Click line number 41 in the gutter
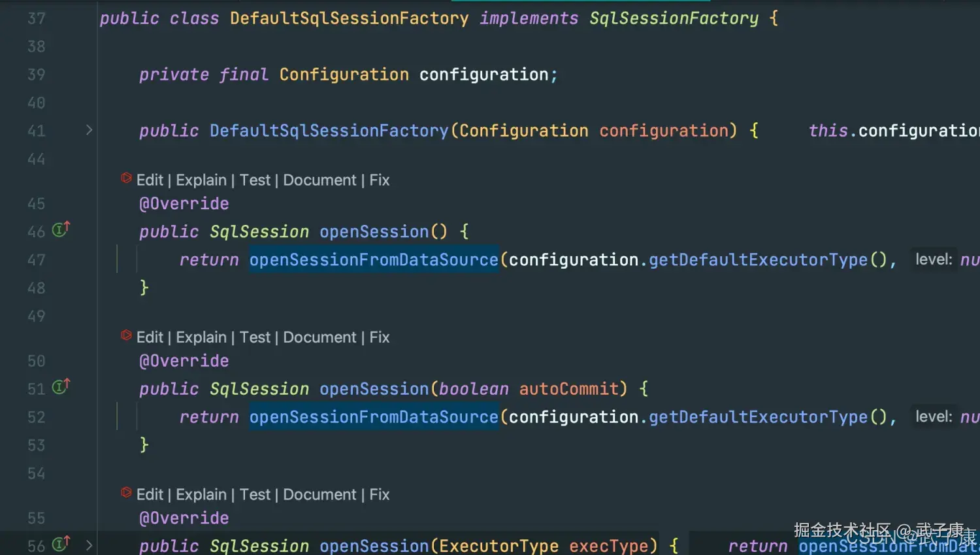 coord(37,131)
